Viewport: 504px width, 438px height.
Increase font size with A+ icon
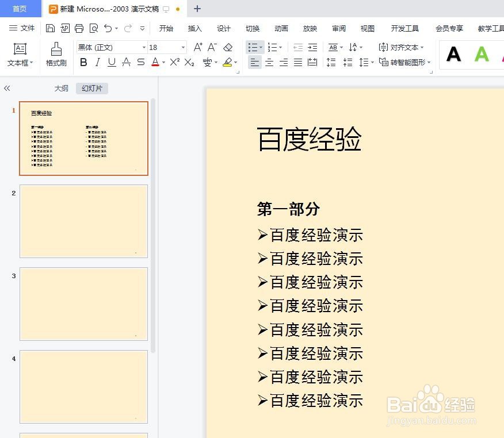(x=198, y=47)
